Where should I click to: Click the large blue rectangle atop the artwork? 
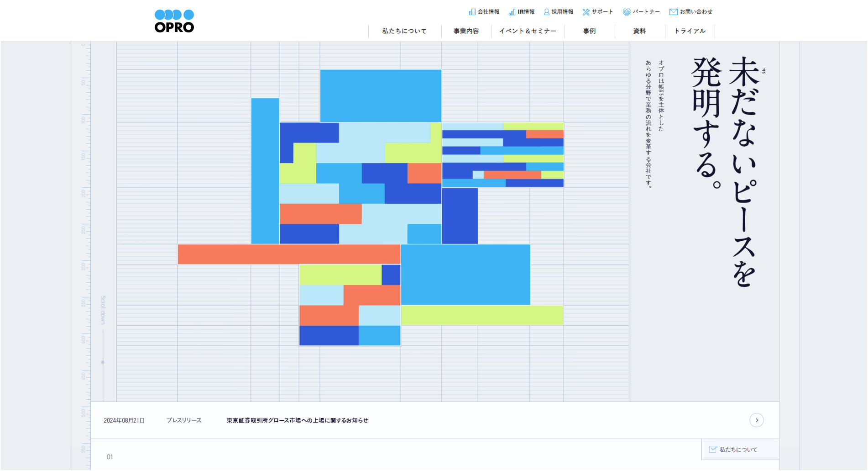pos(381,95)
